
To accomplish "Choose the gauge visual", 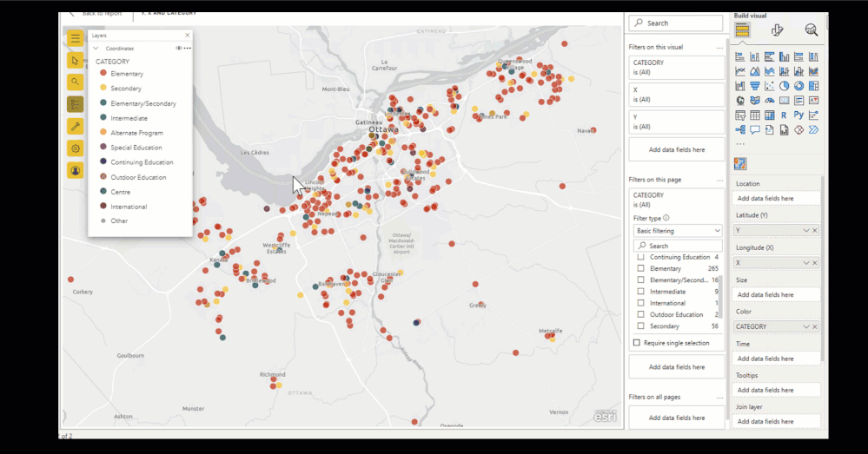I will (x=770, y=101).
